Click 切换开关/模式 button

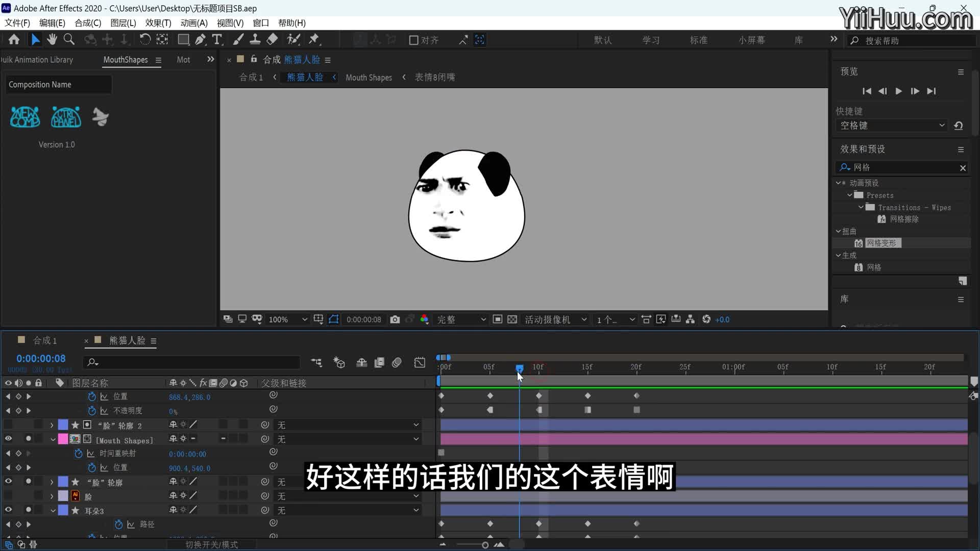tap(211, 544)
